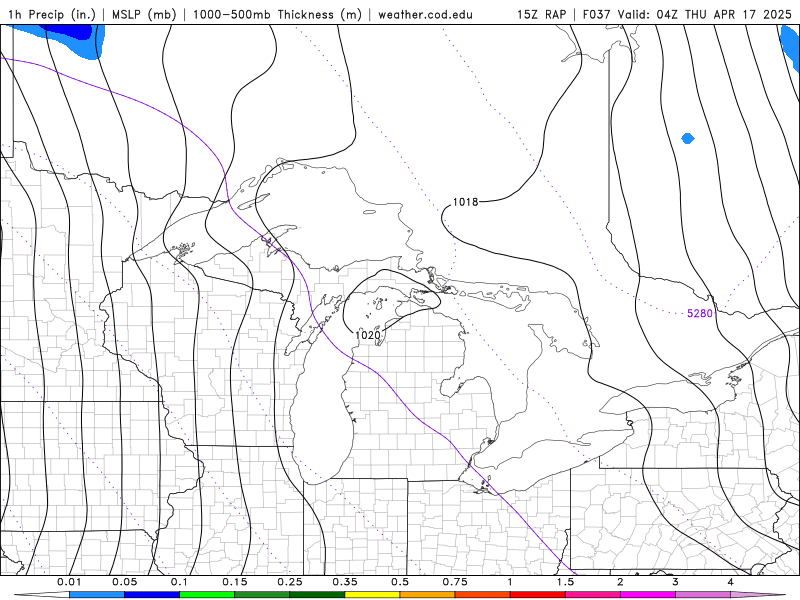Click the 1018 isobar label
Screen dimensions: 800x600
465,202
